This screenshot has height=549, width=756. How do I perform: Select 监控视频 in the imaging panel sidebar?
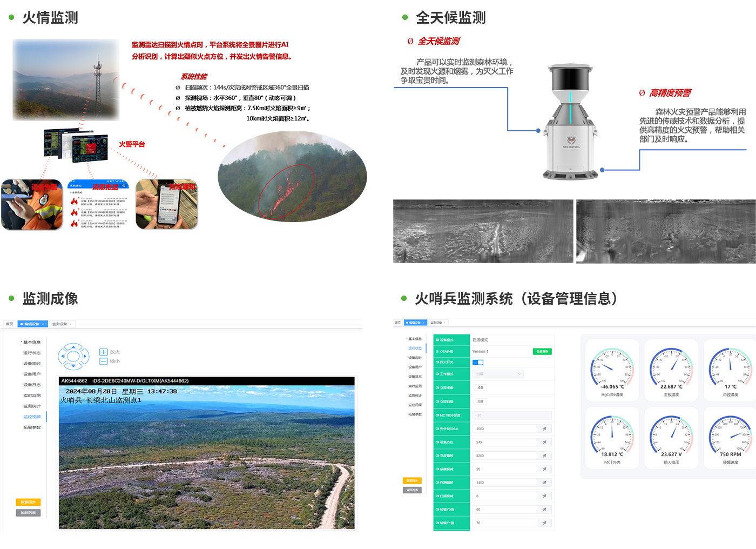pyautogui.click(x=32, y=417)
